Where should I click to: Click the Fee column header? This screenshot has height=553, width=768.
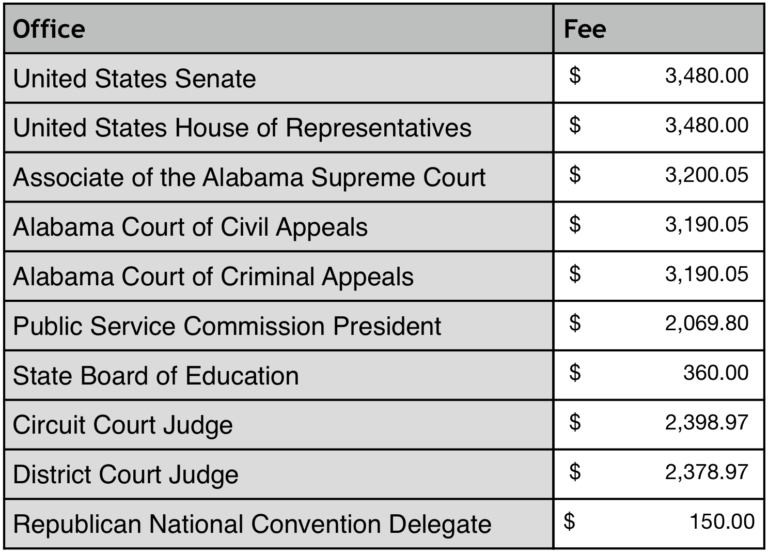click(x=585, y=29)
